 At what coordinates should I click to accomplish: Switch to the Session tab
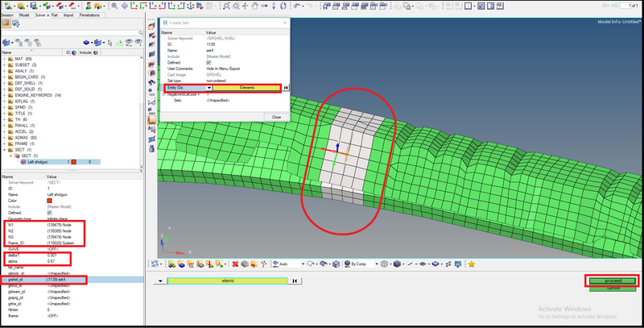point(7,15)
